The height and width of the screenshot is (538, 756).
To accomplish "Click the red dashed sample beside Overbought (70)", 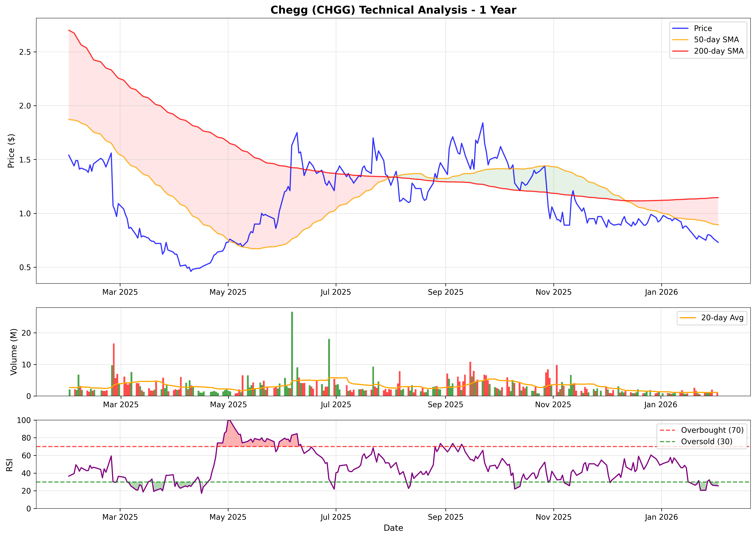I will (x=668, y=430).
